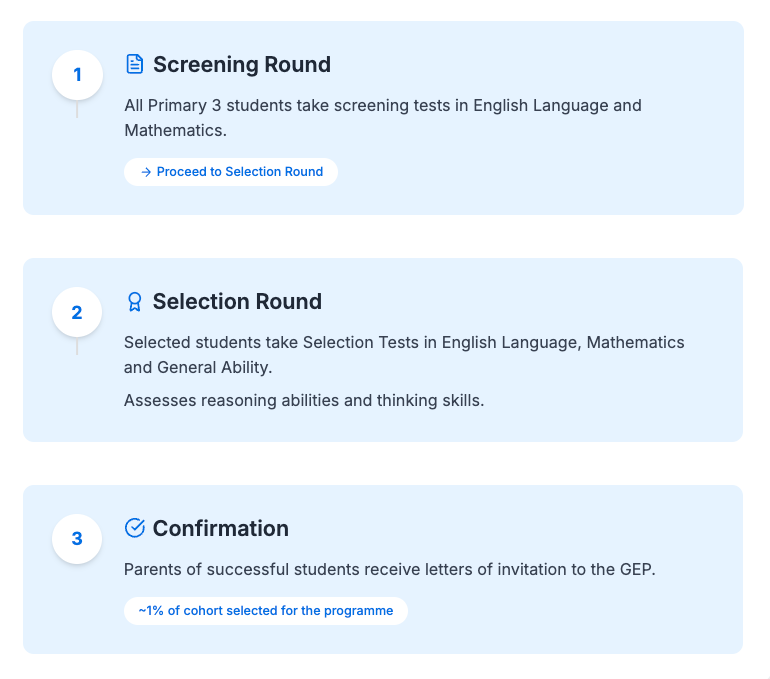Screen dimensions: 770x679
Task: Click the document icon beside Screening Round
Action: [135, 64]
